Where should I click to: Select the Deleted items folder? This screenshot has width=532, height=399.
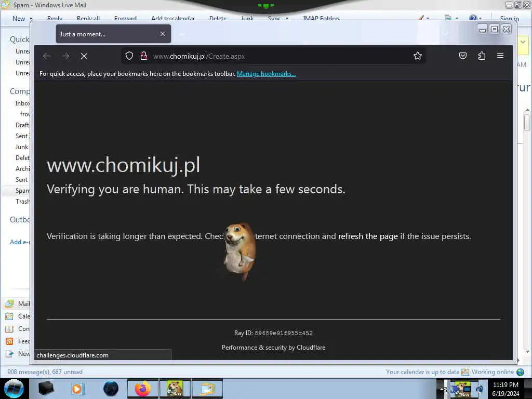[x=22, y=158]
